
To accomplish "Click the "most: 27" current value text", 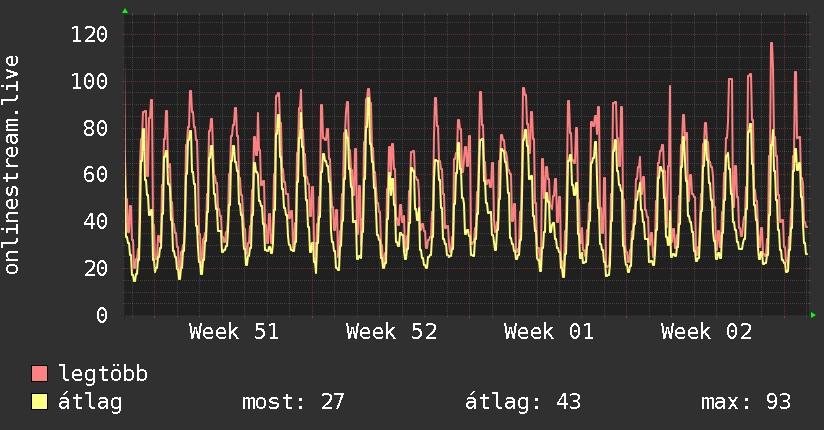I will (x=293, y=402).
